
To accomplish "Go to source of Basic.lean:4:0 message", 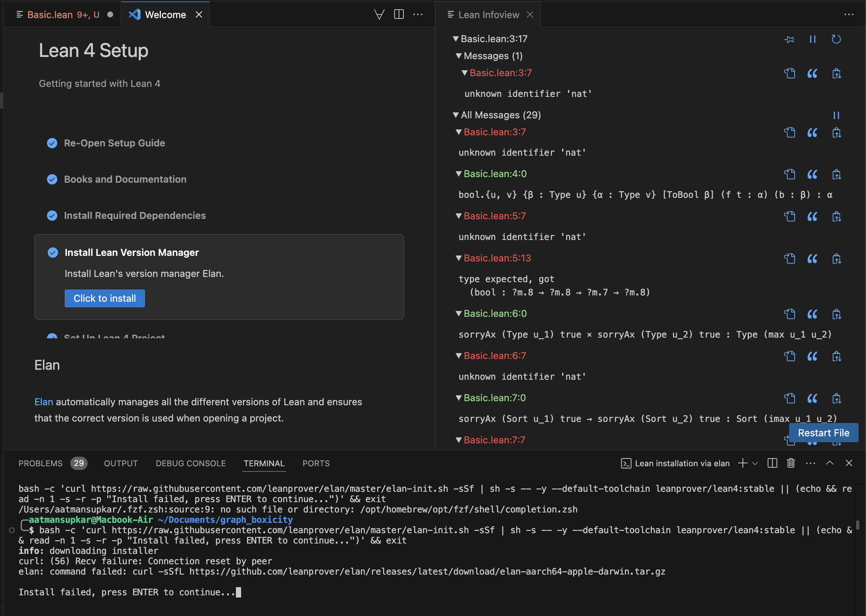I will pyautogui.click(x=789, y=174).
